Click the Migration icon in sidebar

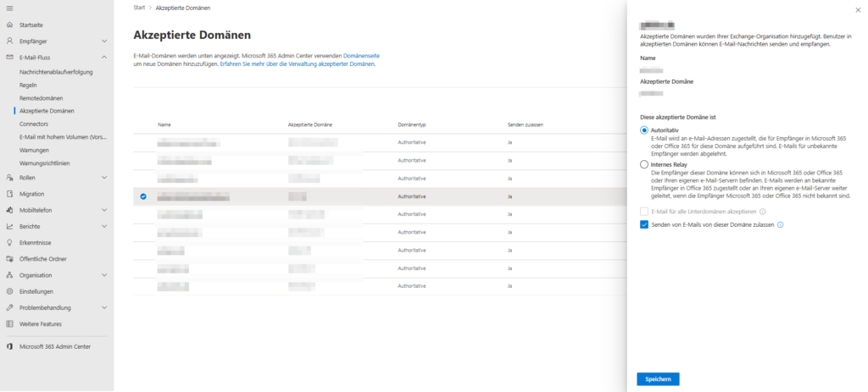[x=10, y=194]
